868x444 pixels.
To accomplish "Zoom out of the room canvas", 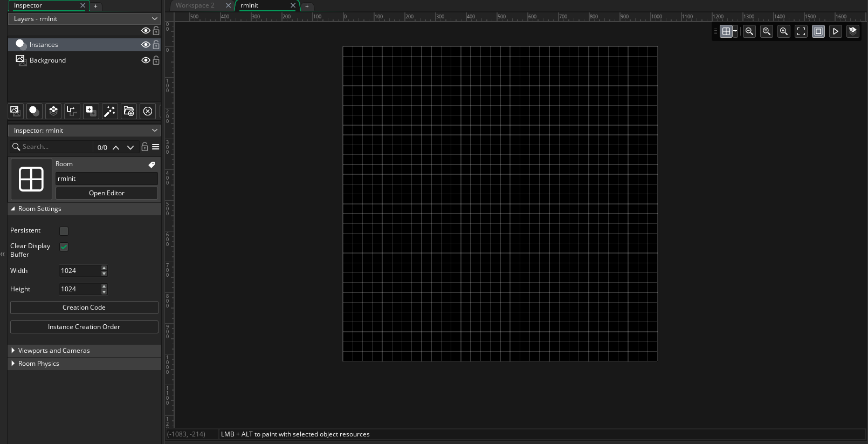I will (x=749, y=31).
